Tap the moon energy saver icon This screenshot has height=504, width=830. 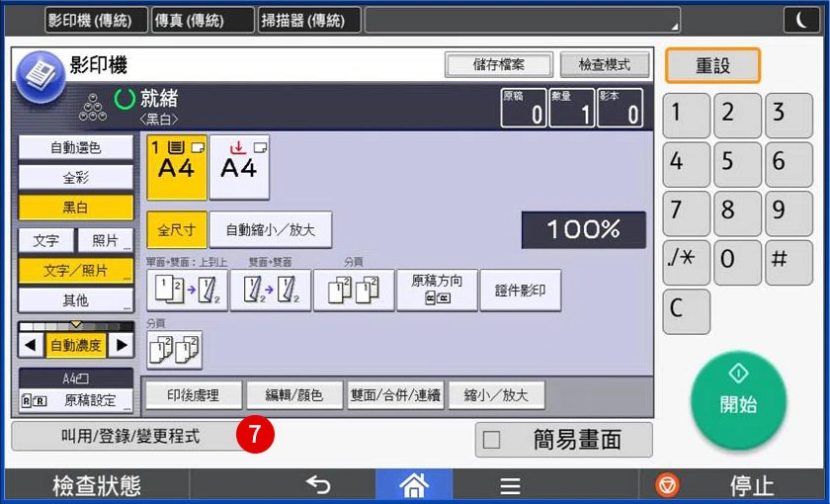click(802, 21)
